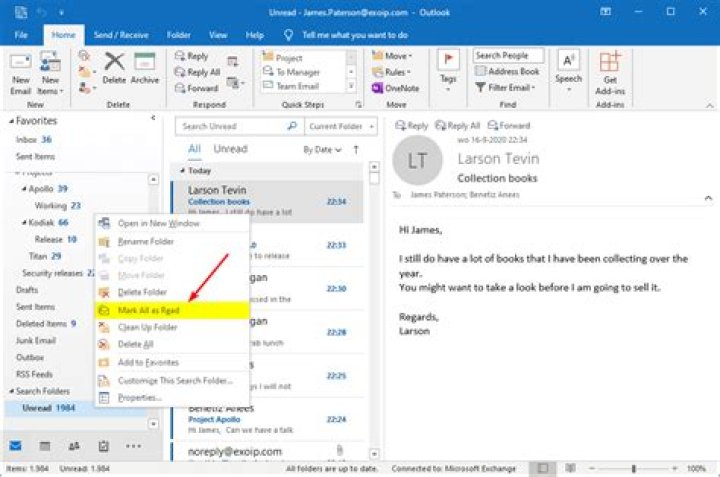The width and height of the screenshot is (720, 477).
Task: Click Get Add-ins icon
Action: pos(610,62)
